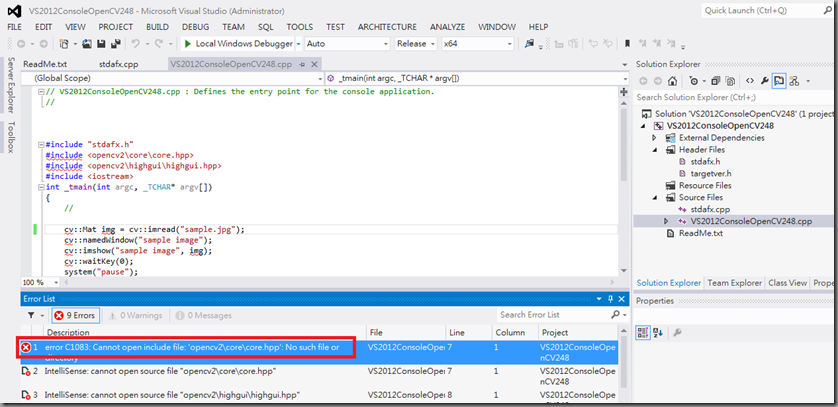Close the Error List panel
The height and width of the screenshot is (407, 838).
click(622, 299)
